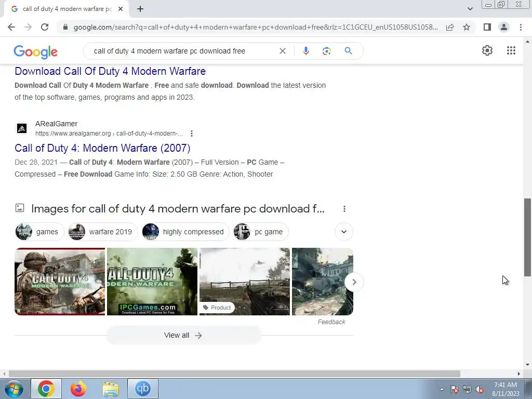
Task: Open the muted volume tray icon
Action: pos(480,389)
